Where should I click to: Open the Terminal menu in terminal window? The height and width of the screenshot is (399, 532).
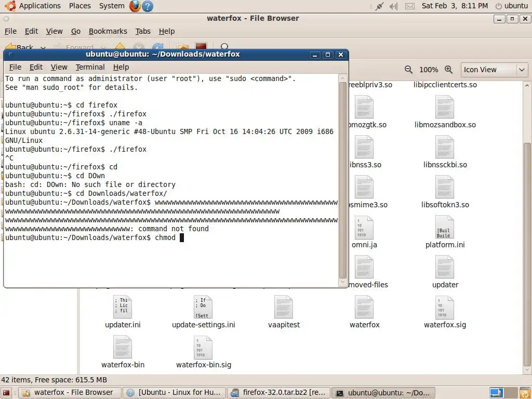90,67
